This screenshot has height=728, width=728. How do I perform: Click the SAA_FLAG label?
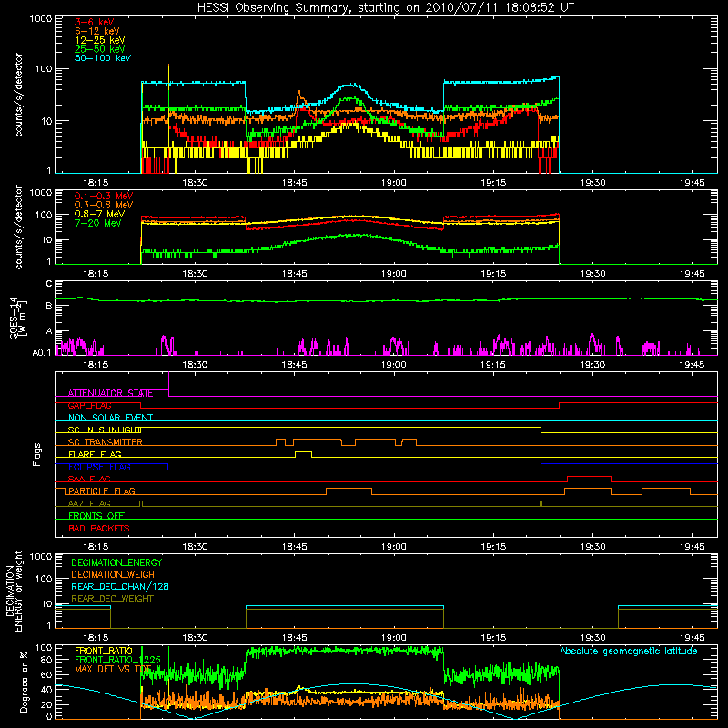point(89,479)
